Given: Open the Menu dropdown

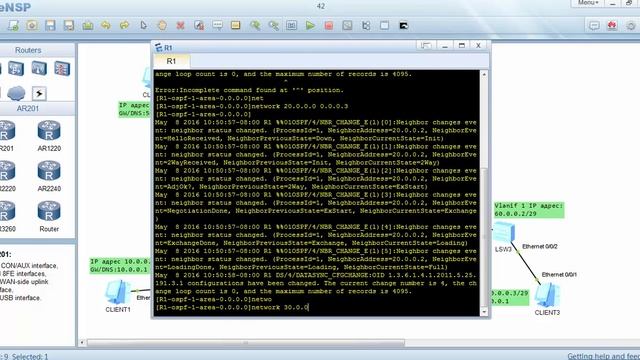Looking at the screenshot, I should click(588, 3).
